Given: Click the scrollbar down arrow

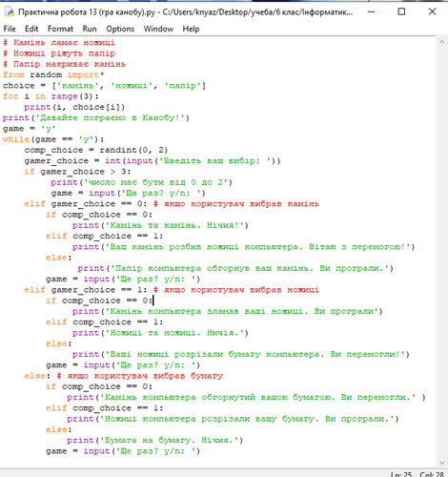Looking at the screenshot, I should tap(442, 463).
